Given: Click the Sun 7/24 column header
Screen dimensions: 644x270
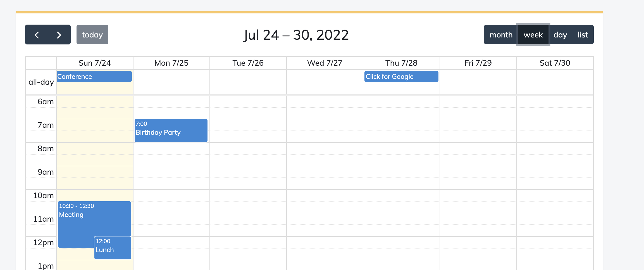Looking at the screenshot, I should pyautogui.click(x=95, y=63).
